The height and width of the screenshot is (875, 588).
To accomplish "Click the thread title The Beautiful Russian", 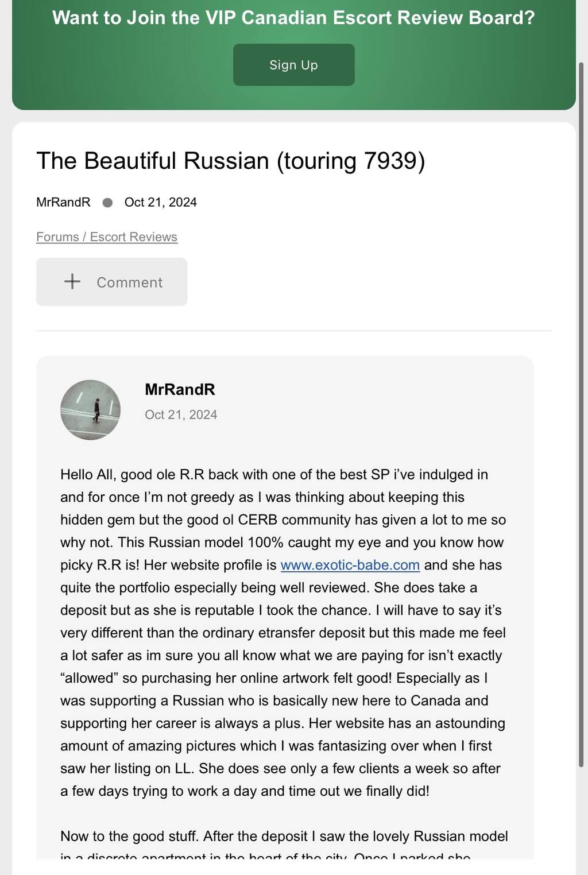I will (x=230, y=161).
